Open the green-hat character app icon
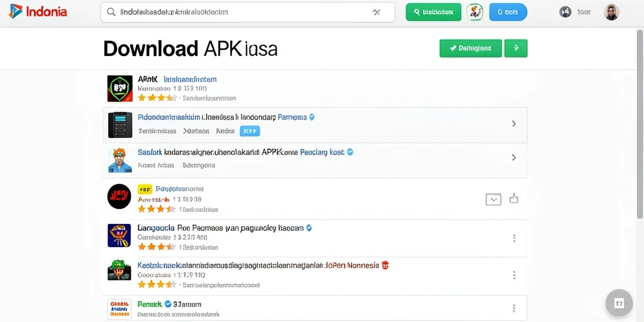The height and width of the screenshot is (322, 644). point(119,270)
